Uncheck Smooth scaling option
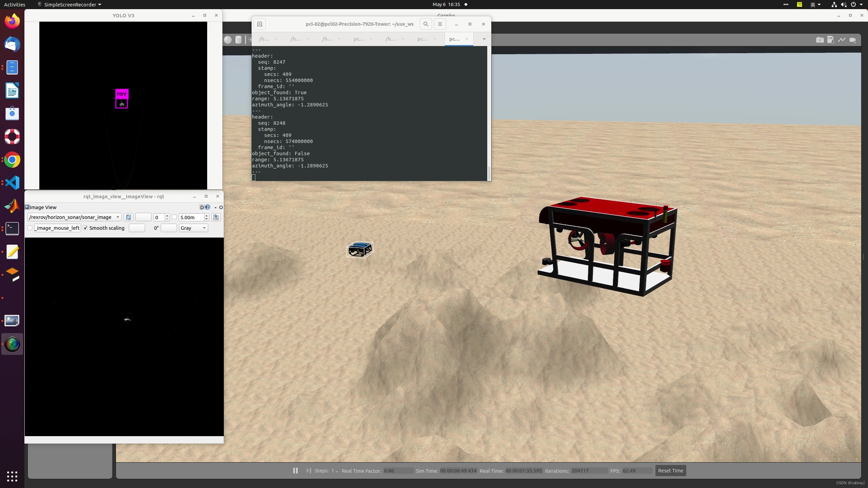 pos(86,228)
